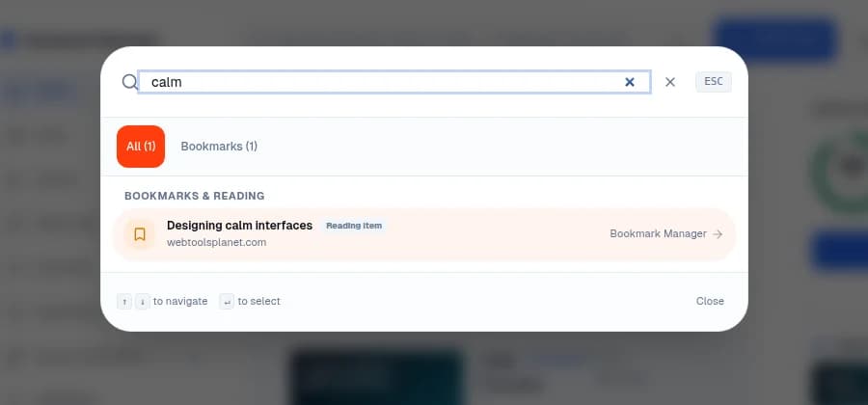Image resolution: width=868 pixels, height=405 pixels.
Task: Click the 'Bookmark Manager' label
Action: click(x=658, y=233)
